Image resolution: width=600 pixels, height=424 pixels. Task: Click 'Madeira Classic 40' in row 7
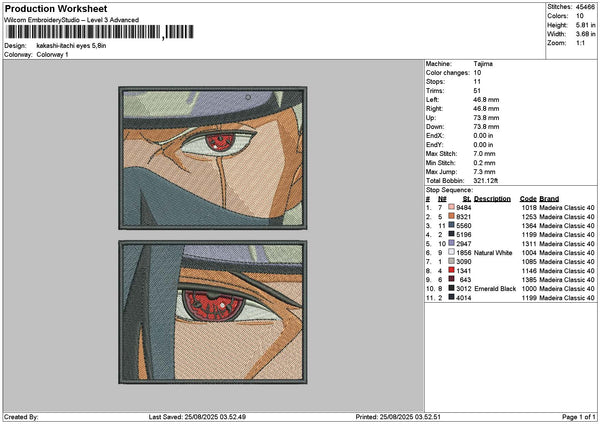(x=567, y=261)
